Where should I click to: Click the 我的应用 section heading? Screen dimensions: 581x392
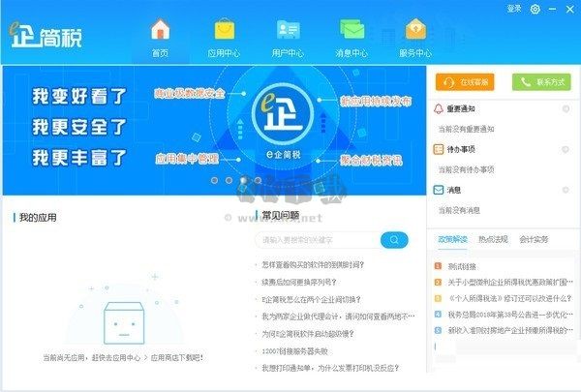coord(38,218)
